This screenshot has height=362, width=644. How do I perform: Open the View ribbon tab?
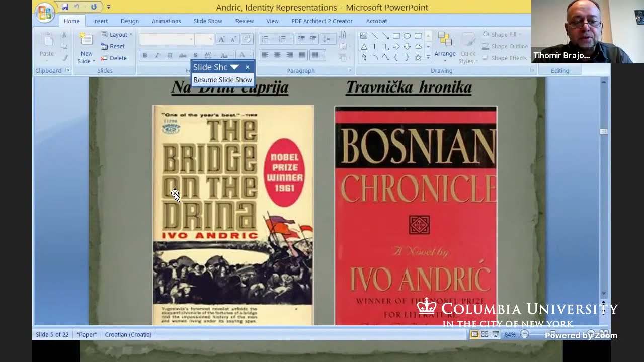tap(272, 21)
